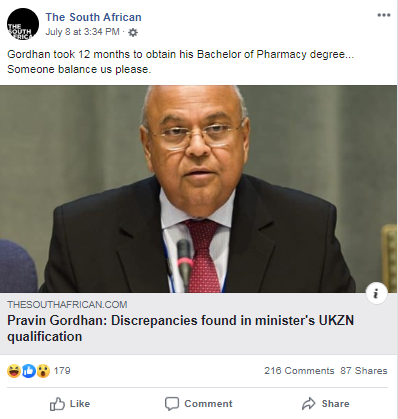Click the laughing Haha reaction emoji
The image size is (398, 419).
coord(14,371)
